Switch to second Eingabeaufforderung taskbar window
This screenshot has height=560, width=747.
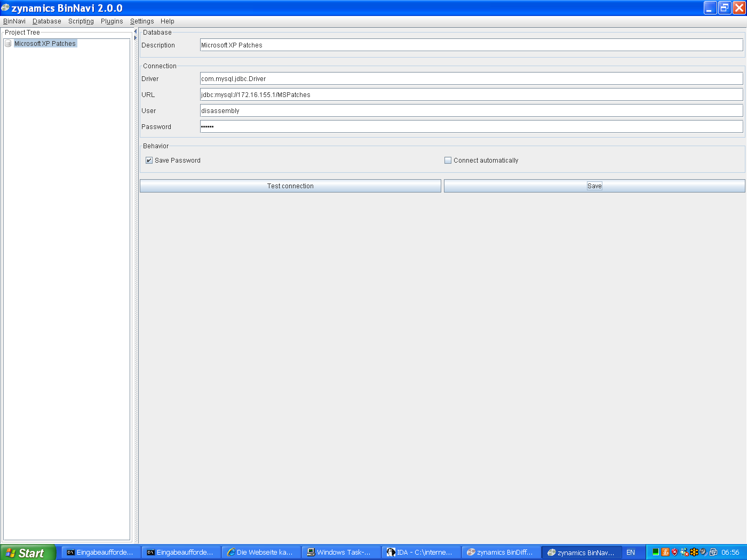[x=181, y=553]
